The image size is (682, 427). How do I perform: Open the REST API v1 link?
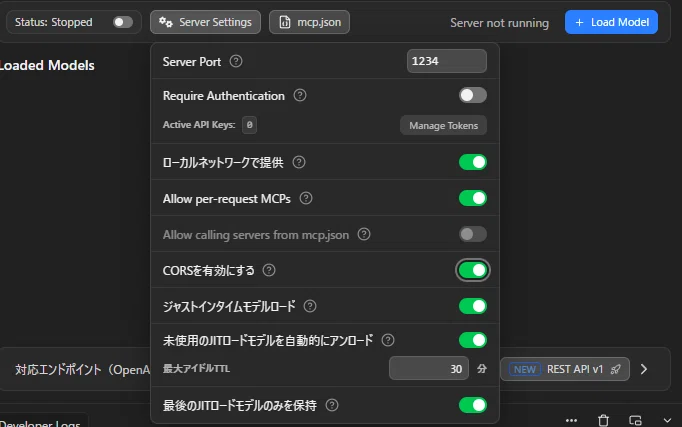pos(565,369)
